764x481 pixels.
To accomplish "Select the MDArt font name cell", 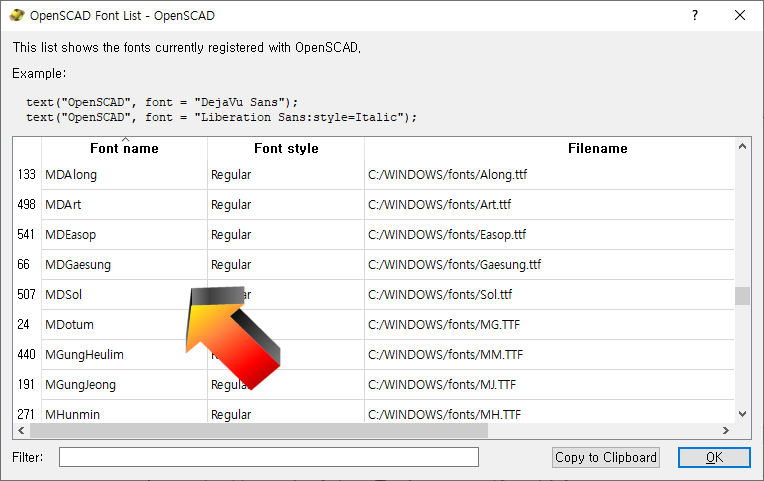I will (x=124, y=205).
